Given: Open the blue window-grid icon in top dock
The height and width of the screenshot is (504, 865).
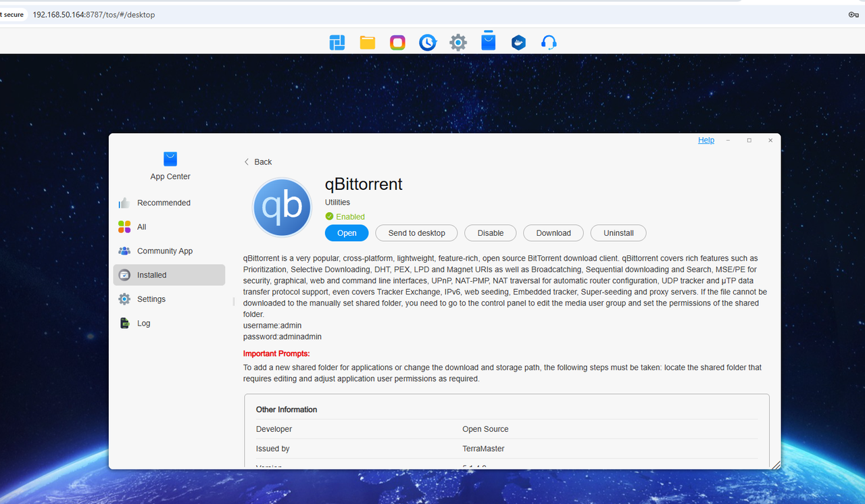Looking at the screenshot, I should click(x=337, y=43).
